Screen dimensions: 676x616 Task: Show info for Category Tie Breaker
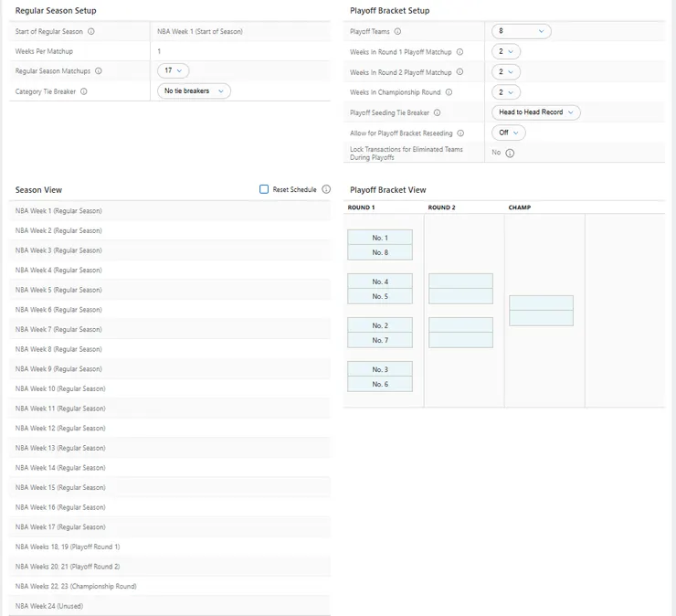tap(84, 91)
